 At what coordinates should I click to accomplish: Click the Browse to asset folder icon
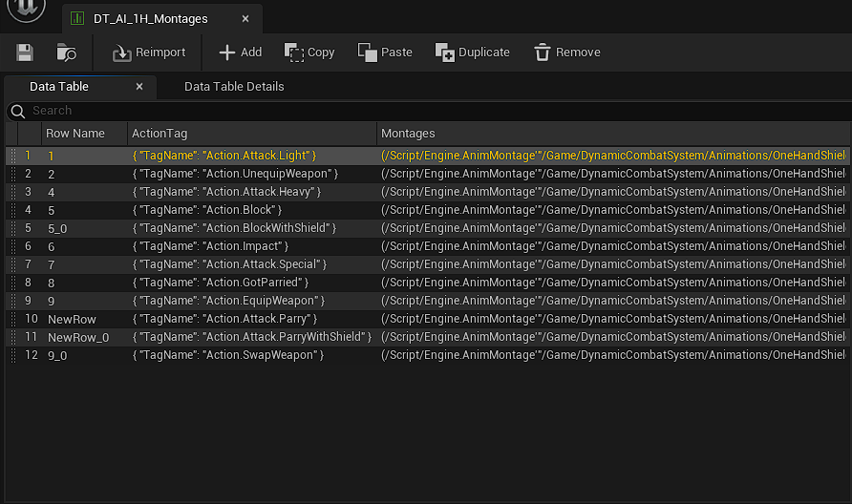pos(66,52)
